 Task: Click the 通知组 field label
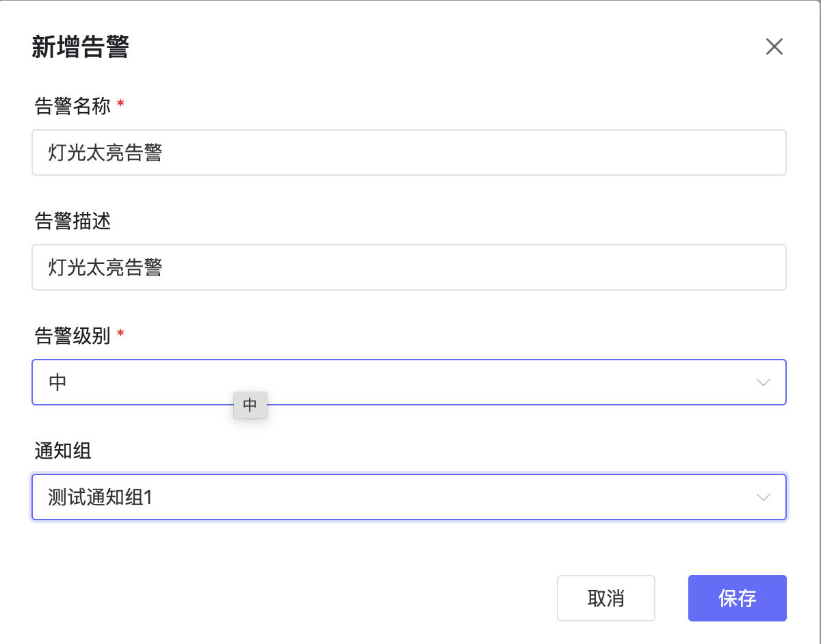pyautogui.click(x=63, y=450)
